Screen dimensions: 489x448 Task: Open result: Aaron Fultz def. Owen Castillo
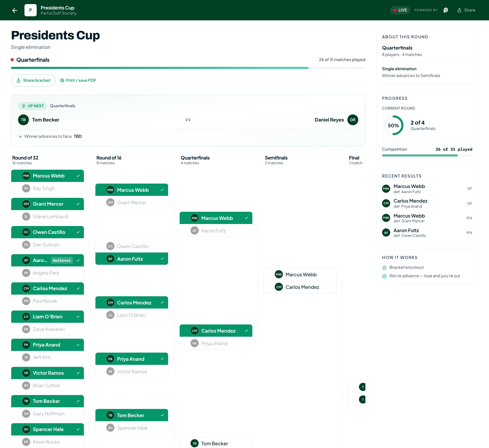[427, 232]
